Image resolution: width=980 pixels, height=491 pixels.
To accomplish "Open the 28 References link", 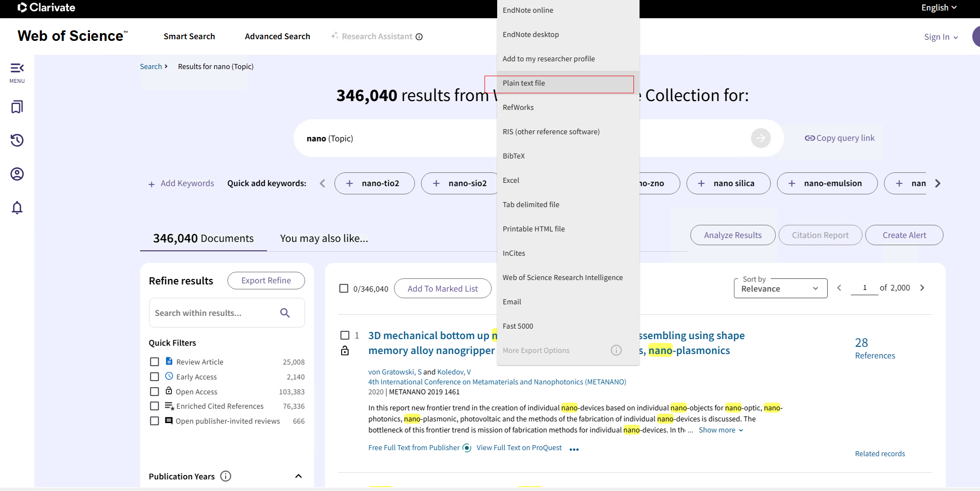I will pos(875,349).
